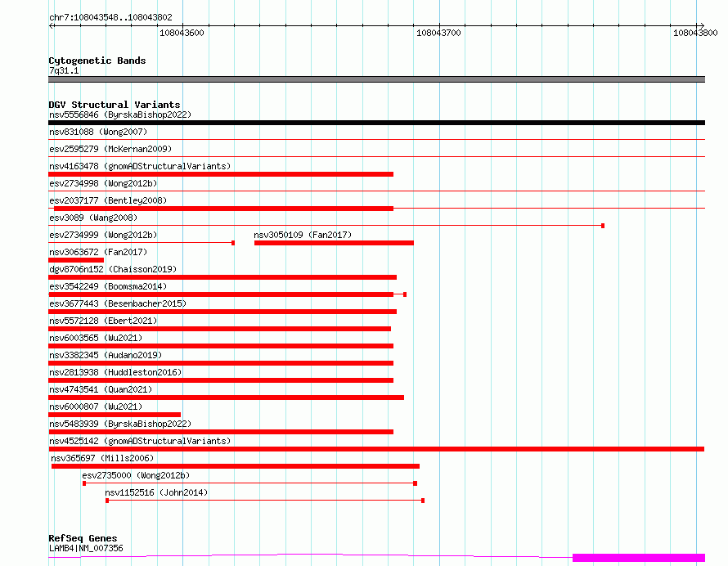This screenshot has width=728, height=566.
Task: Open esv3677443 (Besenbacher2015) label
Action: tap(118, 303)
